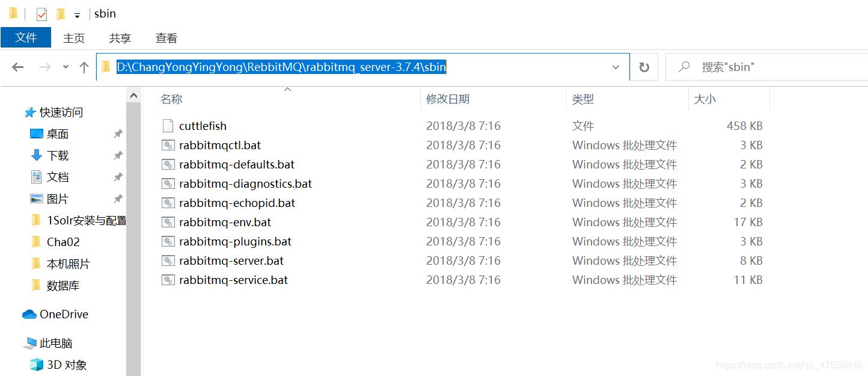Sort files by the 大小 column header
This screenshot has width=868, height=376.
pyautogui.click(x=705, y=99)
